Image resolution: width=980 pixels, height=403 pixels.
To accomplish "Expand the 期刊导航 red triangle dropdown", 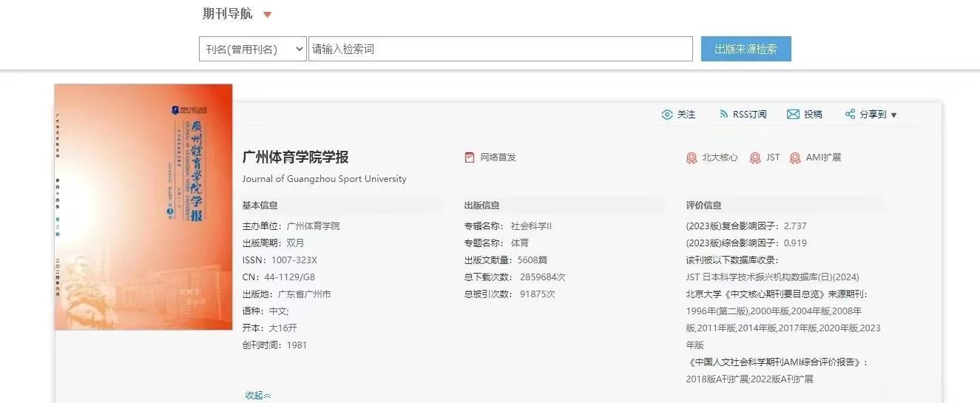I will (x=268, y=15).
